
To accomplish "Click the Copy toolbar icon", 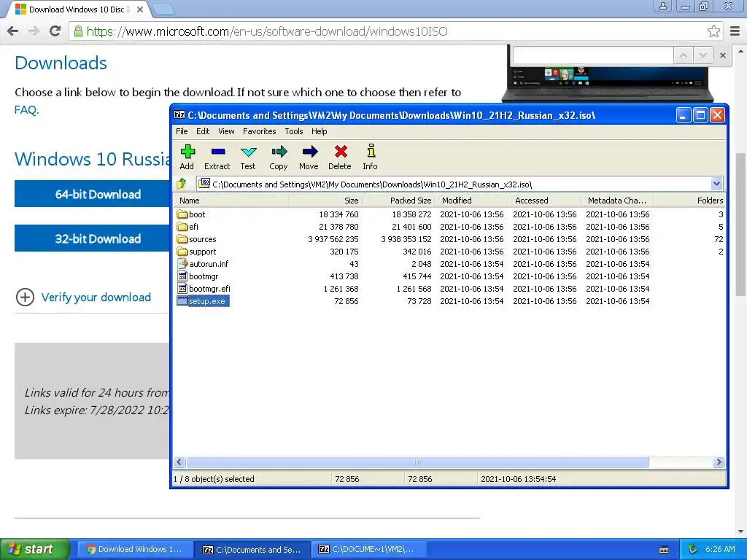I will [x=279, y=152].
